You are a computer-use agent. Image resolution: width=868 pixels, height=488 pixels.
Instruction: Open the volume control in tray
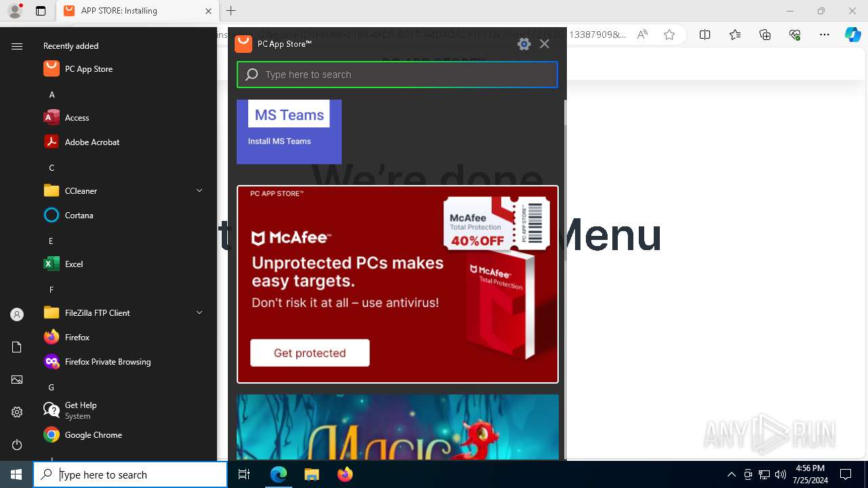(781, 474)
